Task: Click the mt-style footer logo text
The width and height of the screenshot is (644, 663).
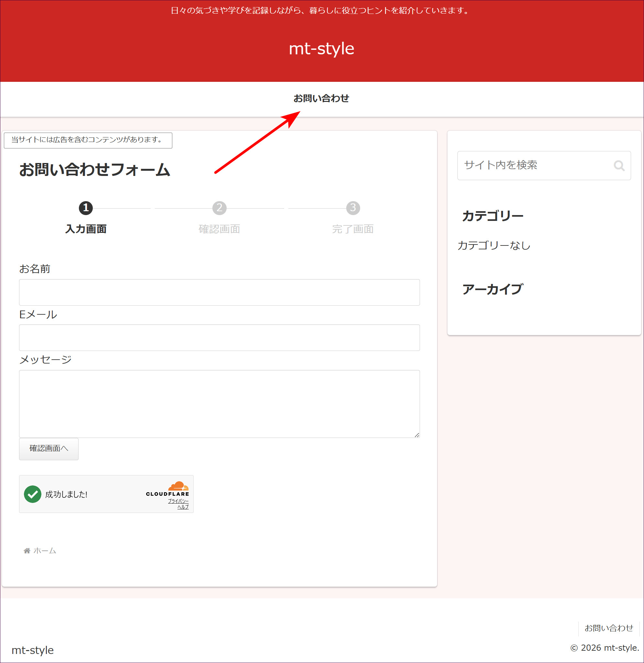Action: point(33,650)
